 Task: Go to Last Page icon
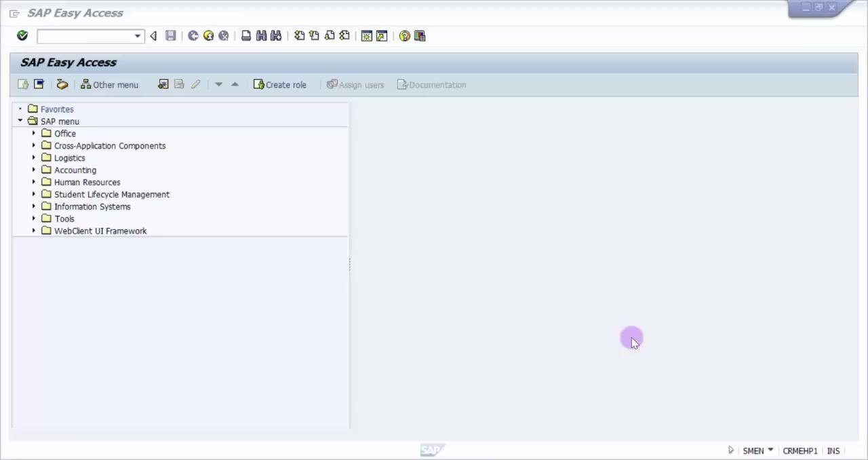click(344, 36)
